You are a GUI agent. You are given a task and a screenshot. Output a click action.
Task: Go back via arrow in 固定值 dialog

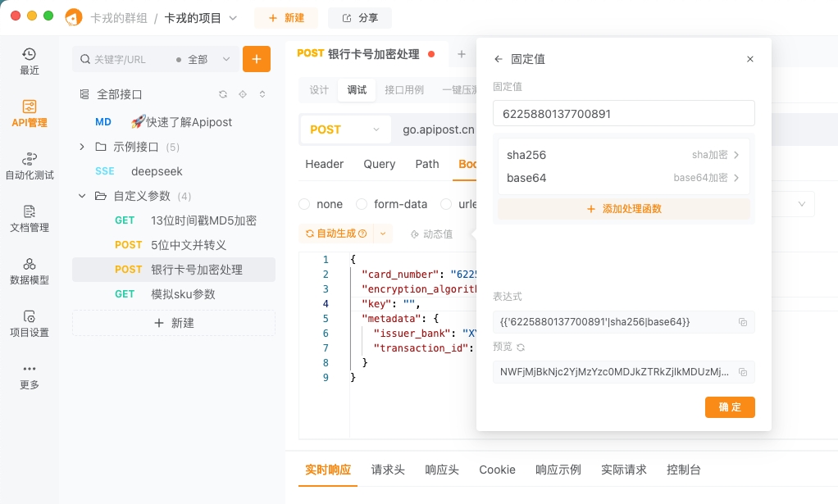pyautogui.click(x=499, y=59)
